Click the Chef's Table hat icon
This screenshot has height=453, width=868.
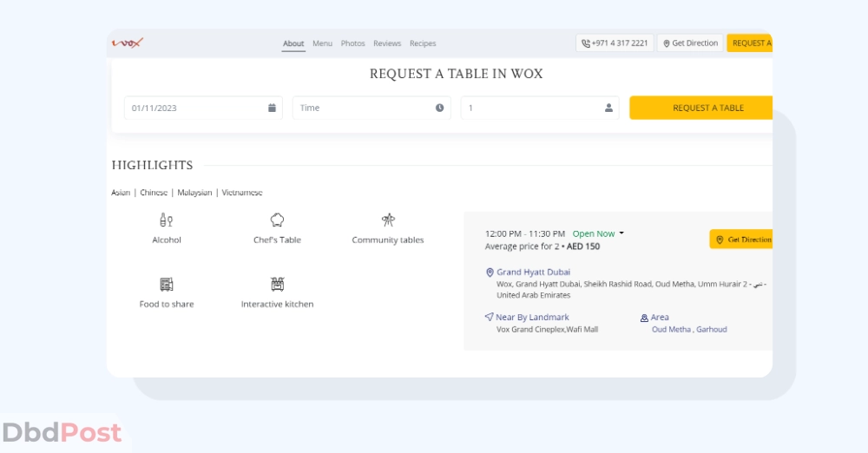pyautogui.click(x=278, y=220)
